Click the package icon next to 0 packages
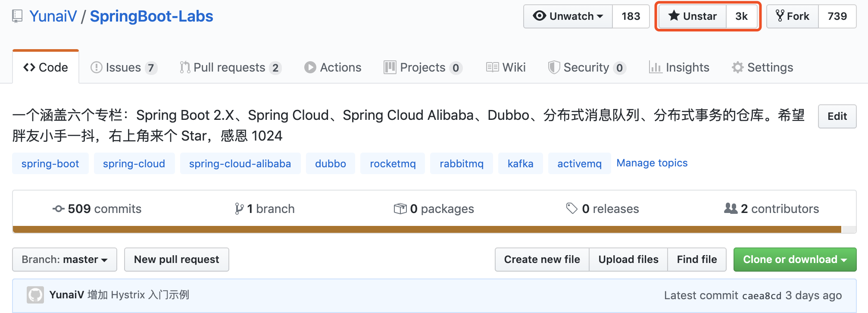 (400, 209)
